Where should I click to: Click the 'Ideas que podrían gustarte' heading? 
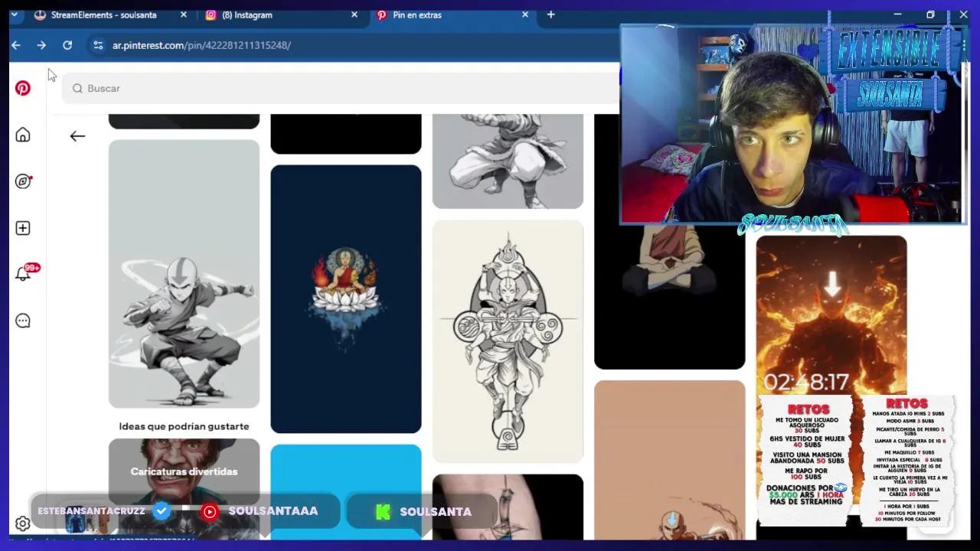[184, 426]
